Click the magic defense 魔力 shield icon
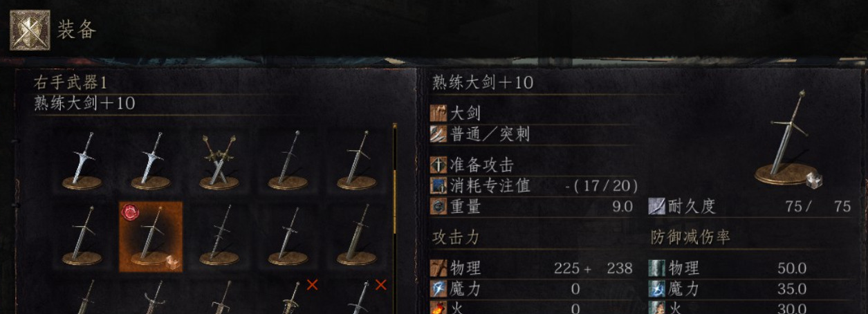 [x=657, y=288]
